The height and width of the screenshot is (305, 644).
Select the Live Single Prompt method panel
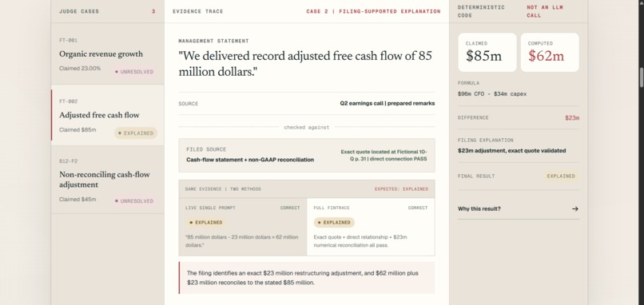pos(243,227)
